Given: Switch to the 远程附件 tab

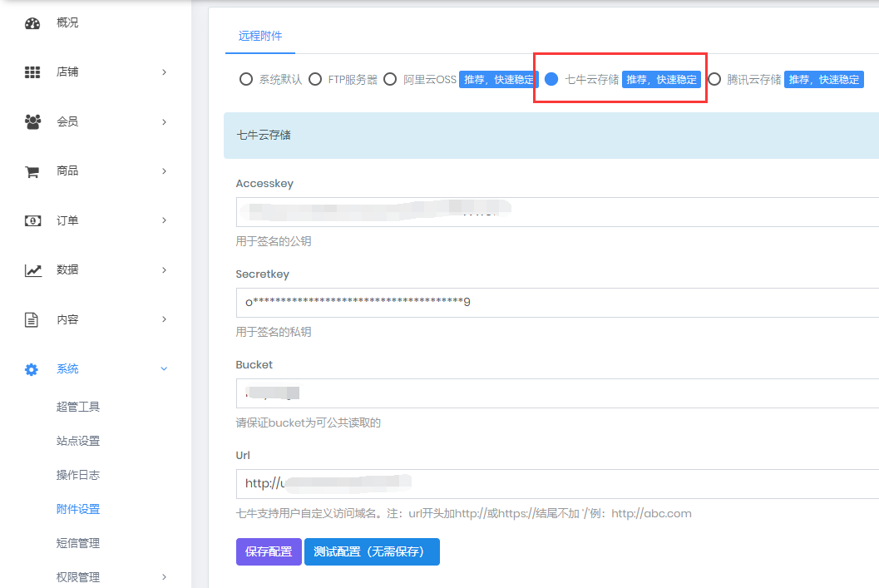Looking at the screenshot, I should click(260, 36).
